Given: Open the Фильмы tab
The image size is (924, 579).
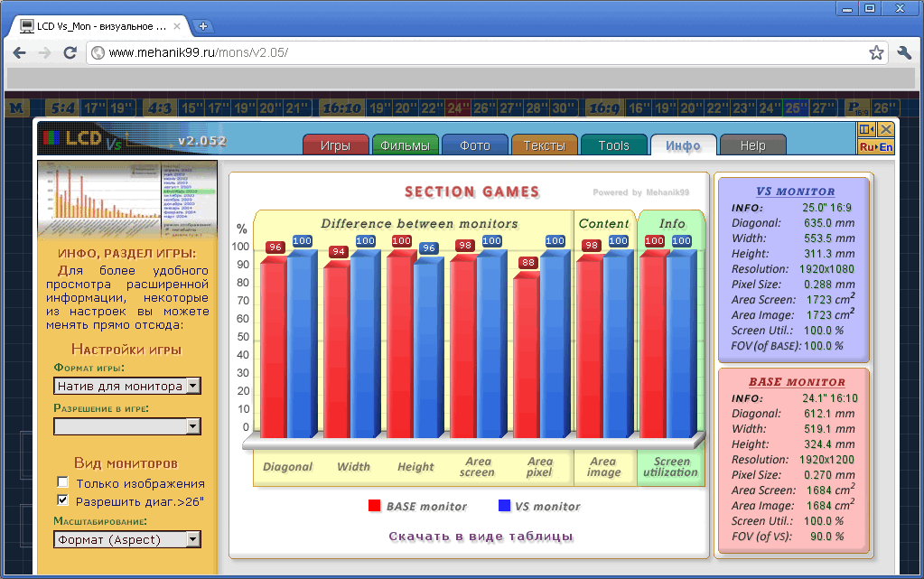Looking at the screenshot, I should click(405, 145).
